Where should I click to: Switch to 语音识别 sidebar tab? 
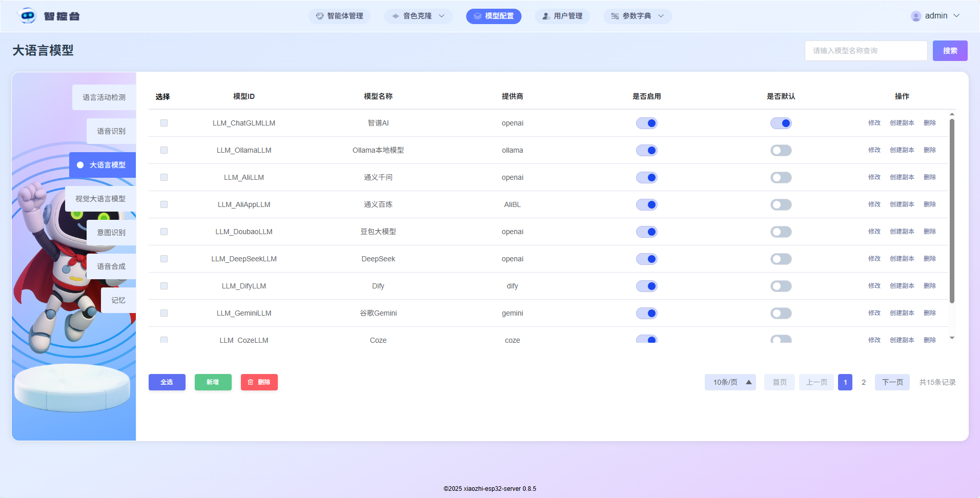click(x=111, y=131)
